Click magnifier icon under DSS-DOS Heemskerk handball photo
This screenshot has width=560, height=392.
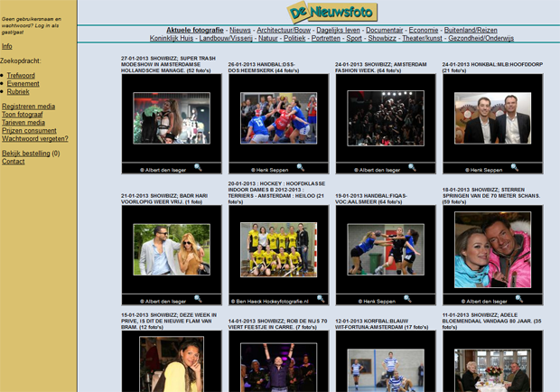[x=301, y=167]
